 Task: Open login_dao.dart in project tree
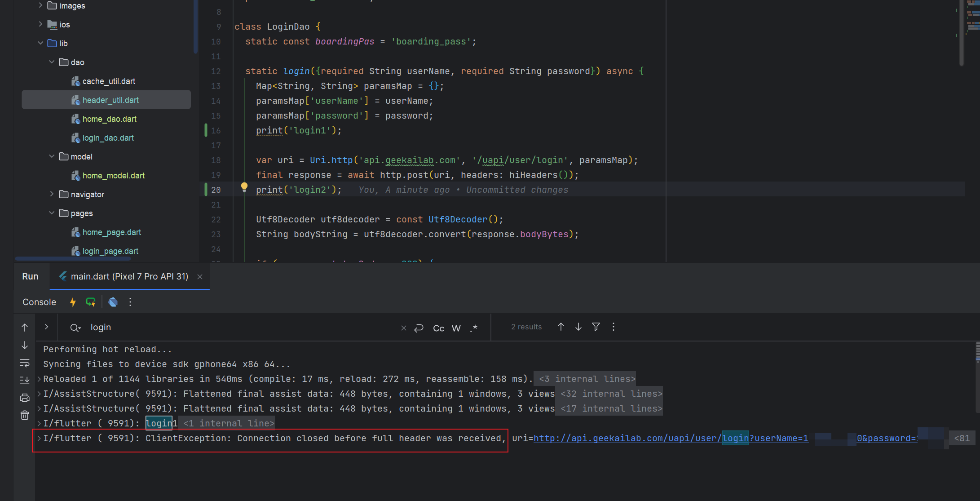(108, 138)
